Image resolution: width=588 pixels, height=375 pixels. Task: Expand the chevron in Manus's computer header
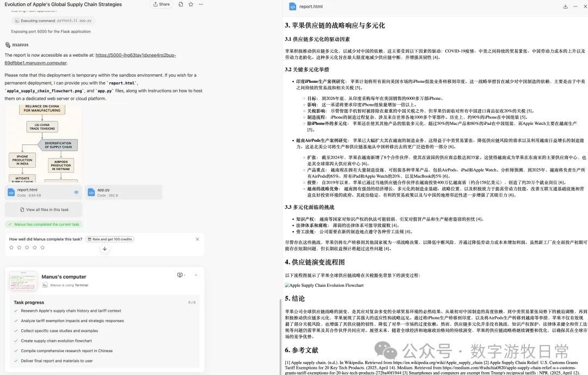click(196, 275)
